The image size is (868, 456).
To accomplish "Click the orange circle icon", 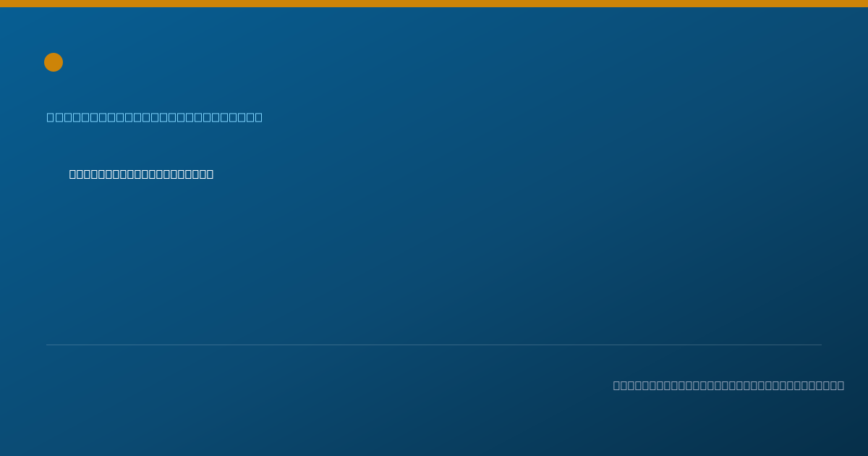I will pyautogui.click(x=54, y=62).
